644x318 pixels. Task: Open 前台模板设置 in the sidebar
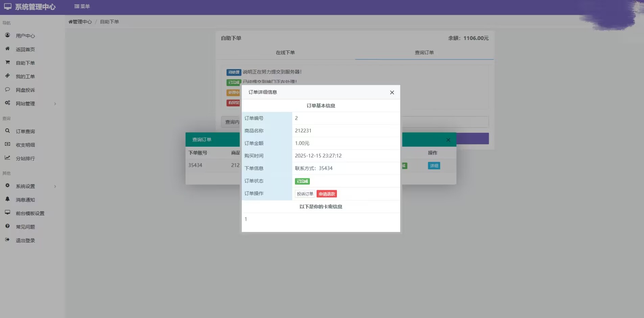point(30,213)
